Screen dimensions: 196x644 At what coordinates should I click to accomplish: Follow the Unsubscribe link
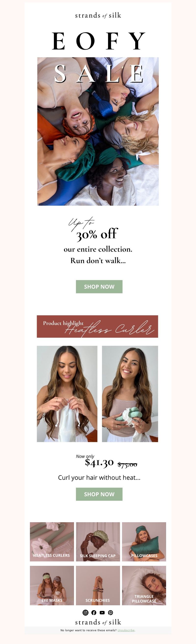(126, 630)
